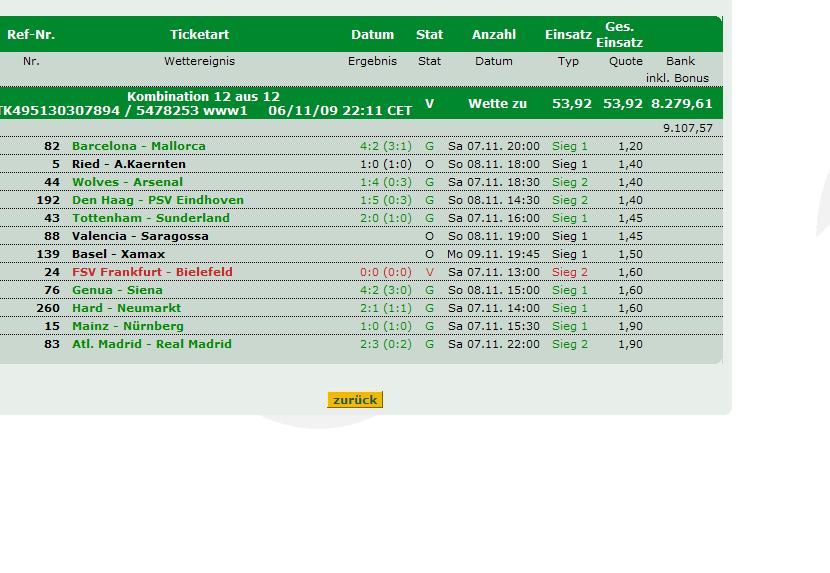Screen dimensions: 830x573
Task: Click the red result 0:0 (0:0)
Action: (386, 272)
